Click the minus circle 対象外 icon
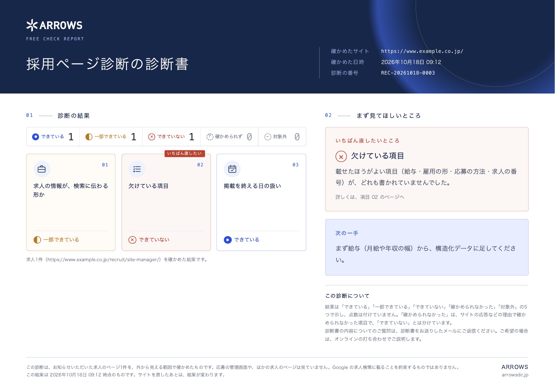 tap(268, 137)
